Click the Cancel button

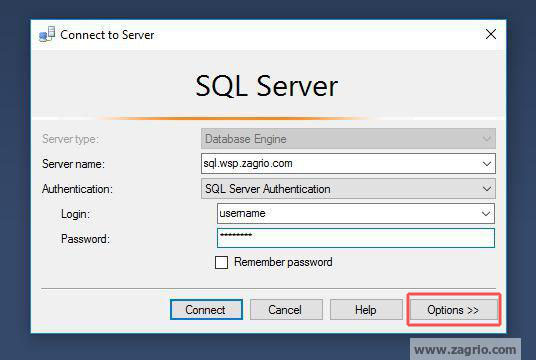286,310
